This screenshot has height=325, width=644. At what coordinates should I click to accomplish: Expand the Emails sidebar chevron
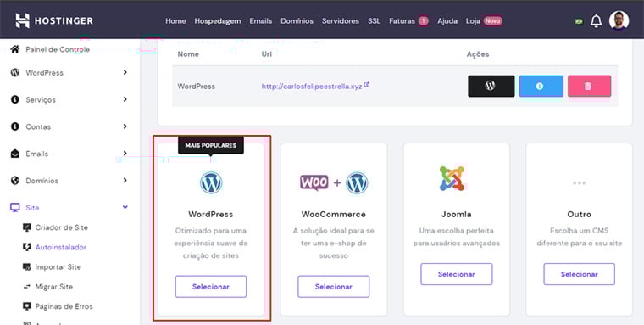125,154
